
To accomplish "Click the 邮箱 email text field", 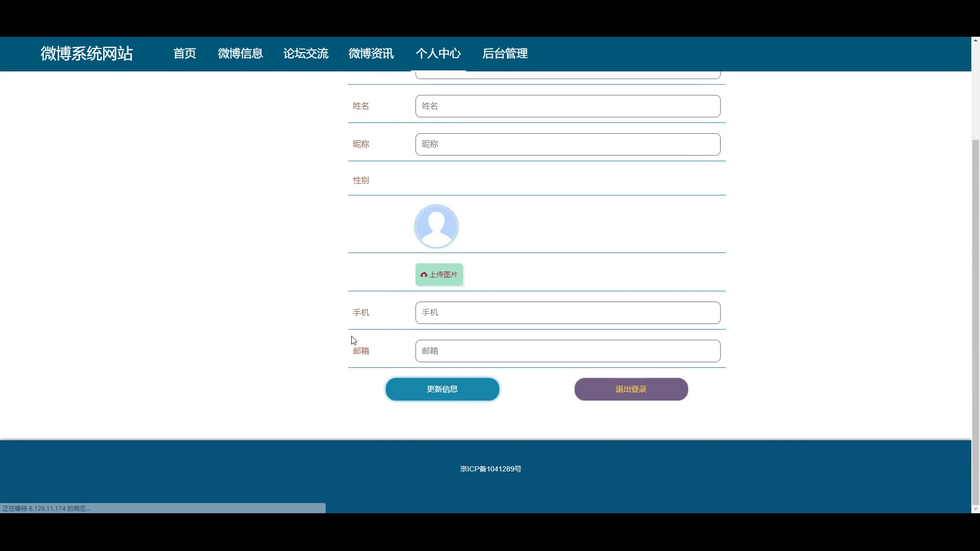I will click(x=568, y=351).
